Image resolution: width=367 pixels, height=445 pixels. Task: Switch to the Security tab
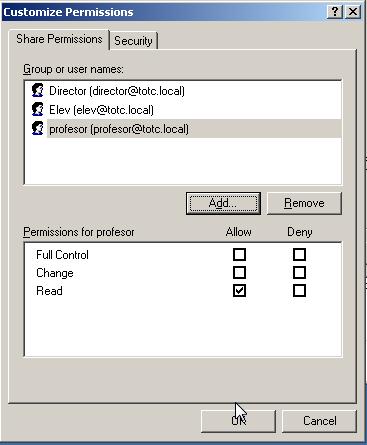coord(133,41)
